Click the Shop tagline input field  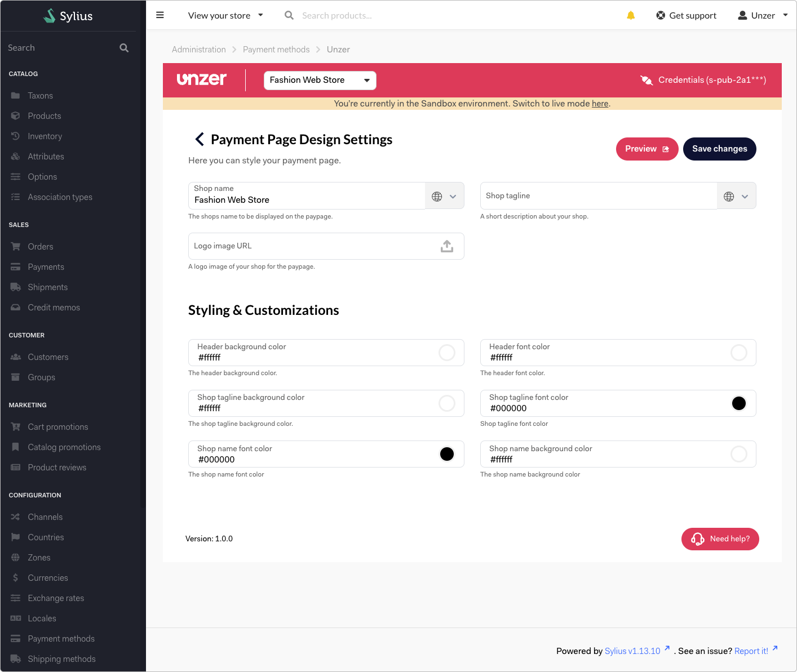point(599,195)
